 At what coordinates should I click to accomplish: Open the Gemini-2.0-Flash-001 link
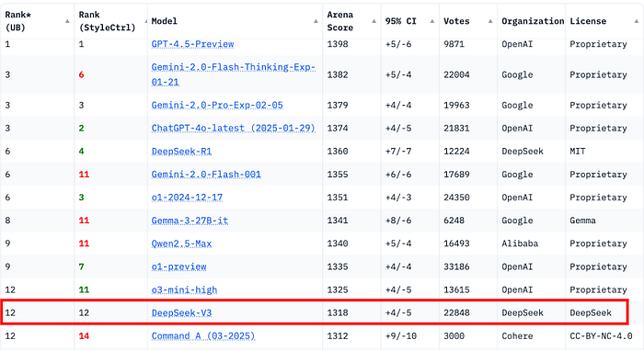(x=206, y=175)
